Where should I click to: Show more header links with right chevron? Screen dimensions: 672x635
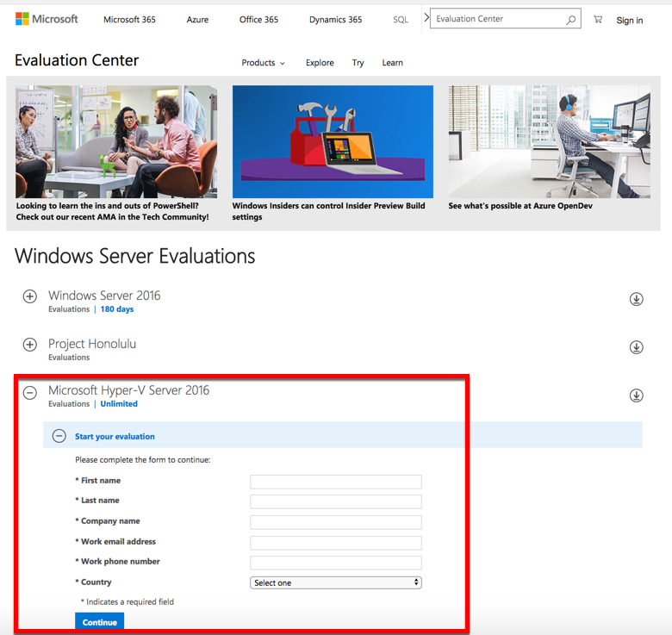[426, 17]
